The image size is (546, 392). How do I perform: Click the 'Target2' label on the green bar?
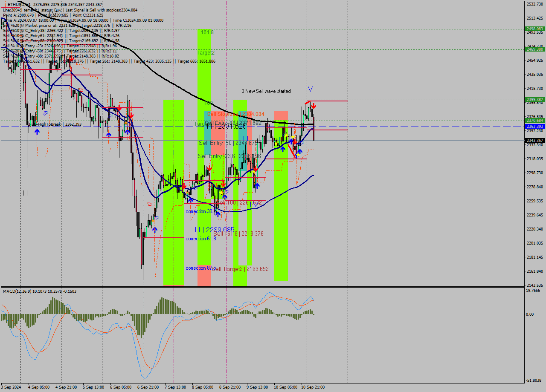(206, 52)
